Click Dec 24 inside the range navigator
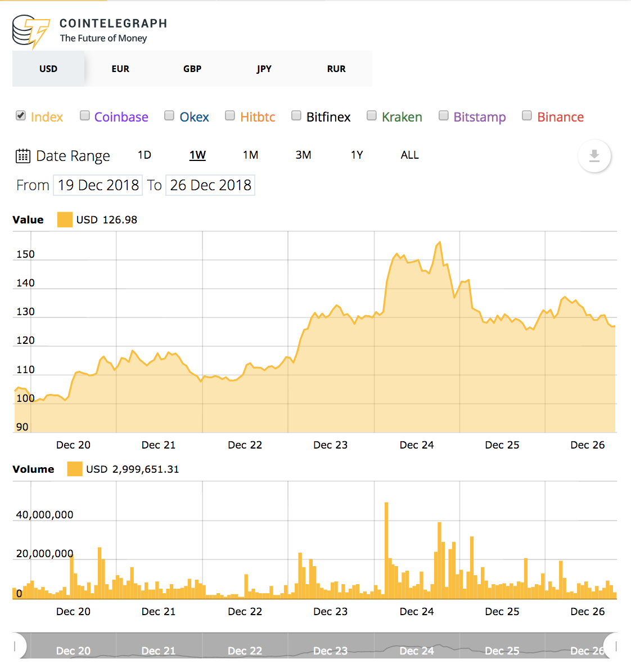The image size is (631, 672). point(416,651)
